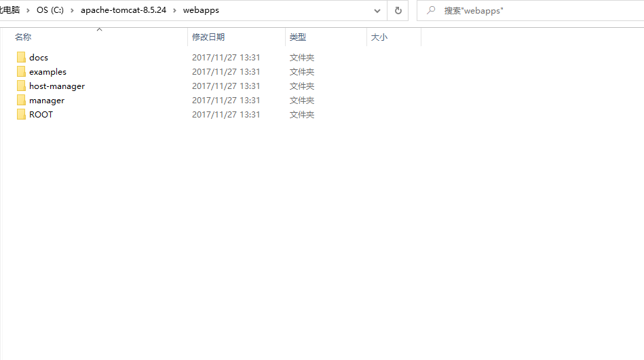
Task: Sort by 大小 column header
Action: point(379,37)
